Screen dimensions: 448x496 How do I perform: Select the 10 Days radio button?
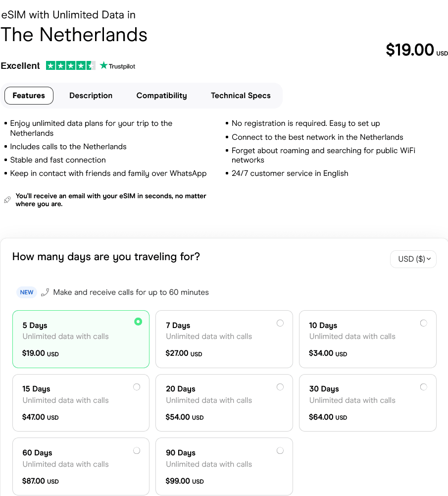point(424,323)
